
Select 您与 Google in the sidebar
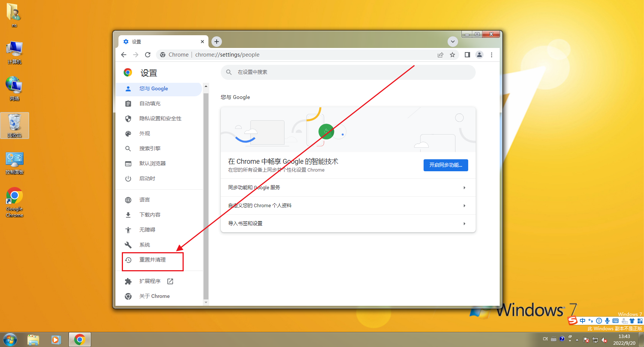(x=159, y=89)
